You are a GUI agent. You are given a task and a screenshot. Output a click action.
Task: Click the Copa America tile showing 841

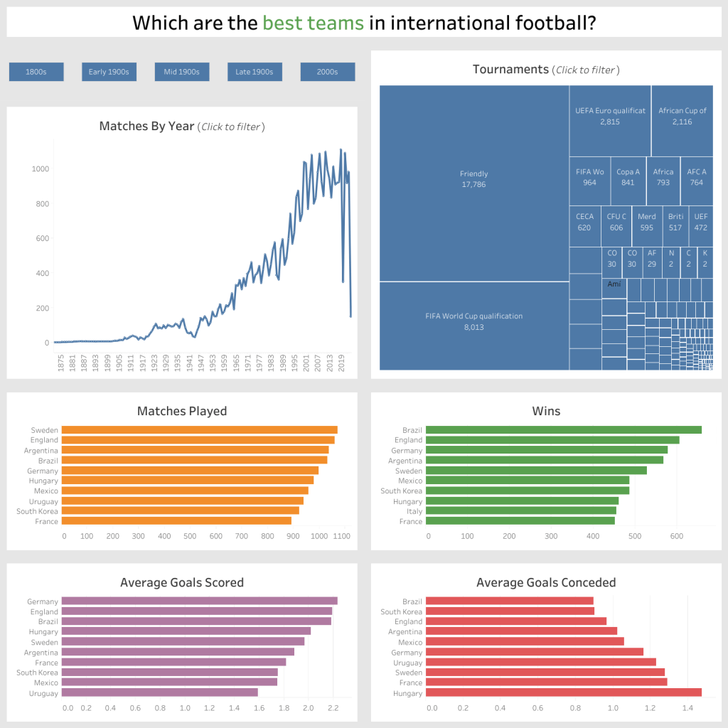pyautogui.click(x=628, y=181)
